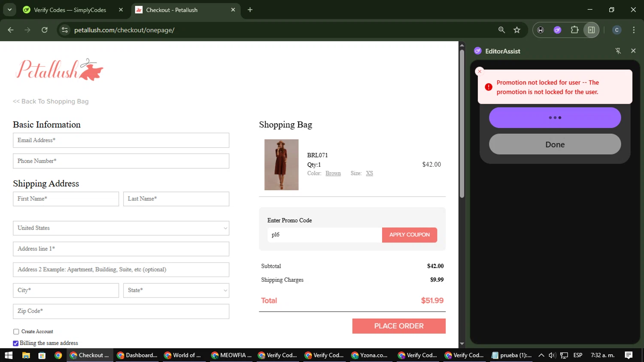Open the Chrome profile avatar C
The image size is (644, 362).
point(617,30)
